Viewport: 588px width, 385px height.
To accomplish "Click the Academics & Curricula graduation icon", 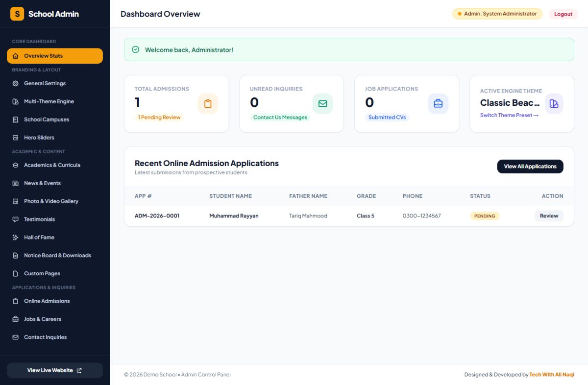I will click(x=15, y=165).
